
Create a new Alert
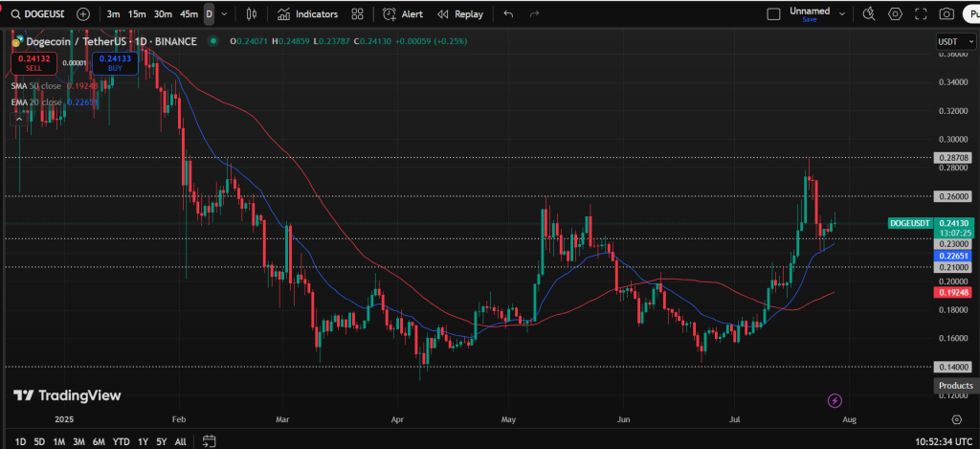click(403, 13)
